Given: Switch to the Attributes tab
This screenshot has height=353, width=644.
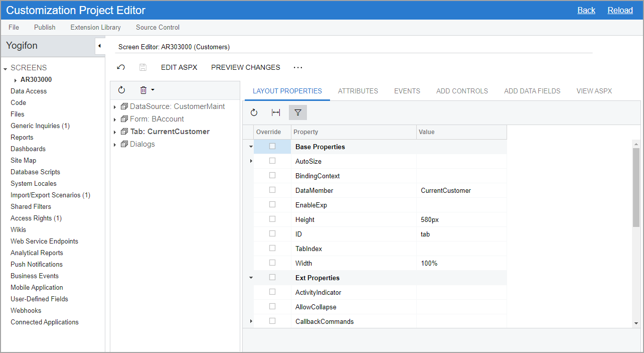Looking at the screenshot, I should (358, 91).
